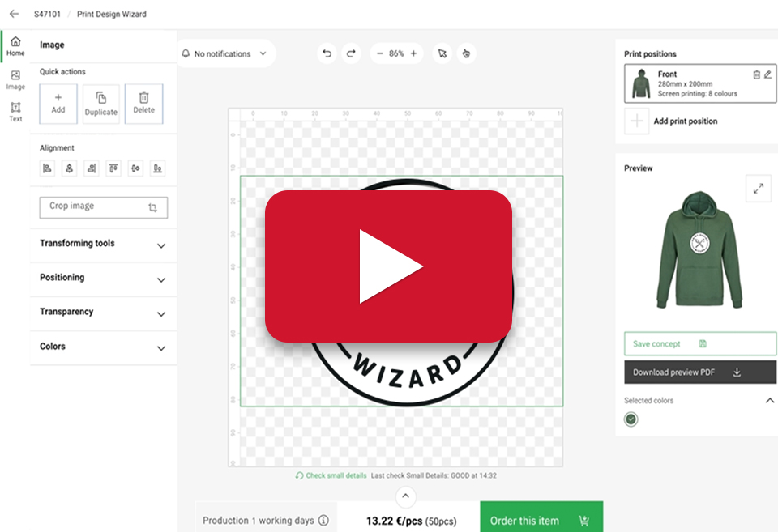778x532 pixels.
Task: Click Check small details link
Action: pyautogui.click(x=331, y=475)
